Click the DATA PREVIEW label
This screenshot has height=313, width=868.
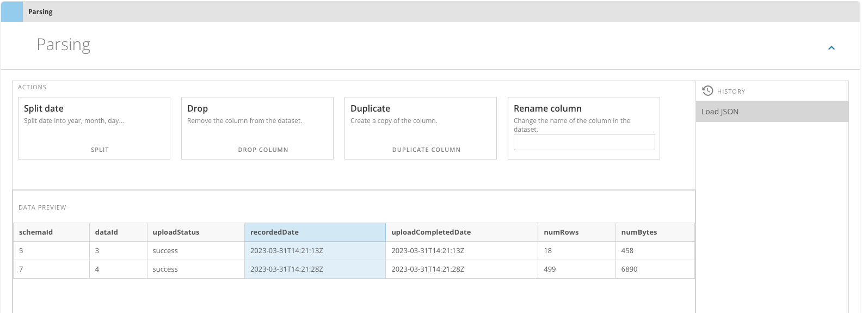[x=42, y=207]
